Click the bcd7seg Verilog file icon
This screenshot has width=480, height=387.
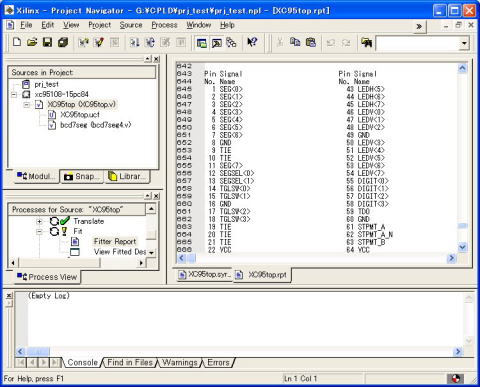click(52, 125)
